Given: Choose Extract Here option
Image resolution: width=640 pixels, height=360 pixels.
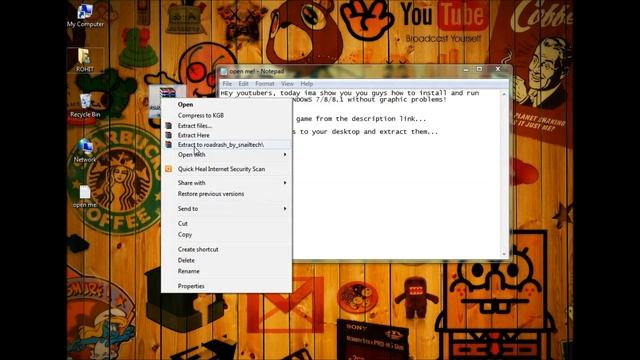Looking at the screenshot, I should pos(227,135).
